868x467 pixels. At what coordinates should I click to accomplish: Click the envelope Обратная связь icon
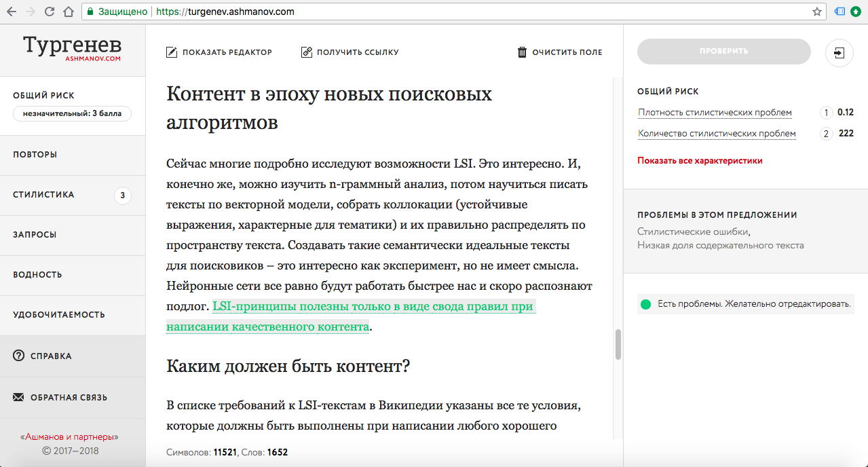(x=18, y=397)
